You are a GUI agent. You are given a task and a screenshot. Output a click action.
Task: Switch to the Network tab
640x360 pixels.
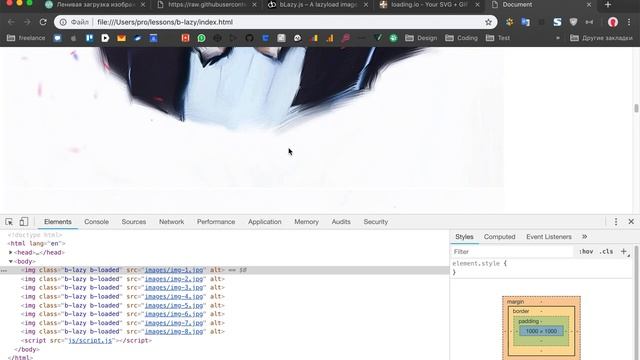coord(171,222)
